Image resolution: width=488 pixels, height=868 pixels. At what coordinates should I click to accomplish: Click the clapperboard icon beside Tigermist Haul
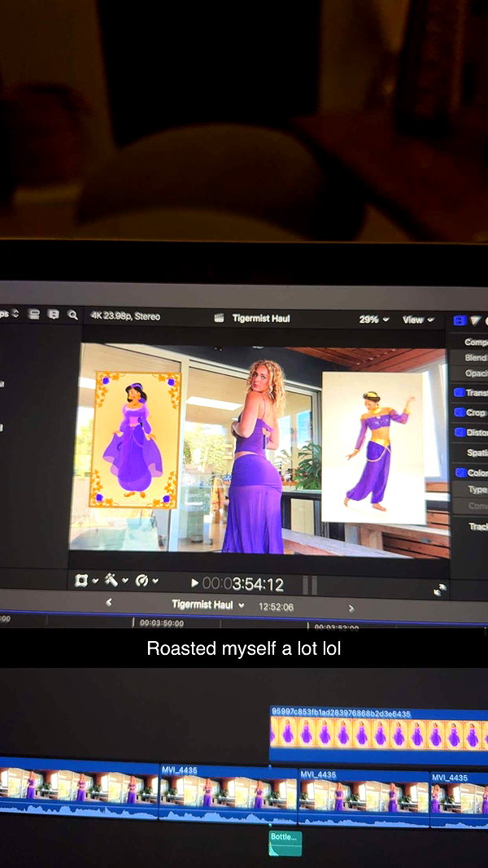tap(219, 318)
